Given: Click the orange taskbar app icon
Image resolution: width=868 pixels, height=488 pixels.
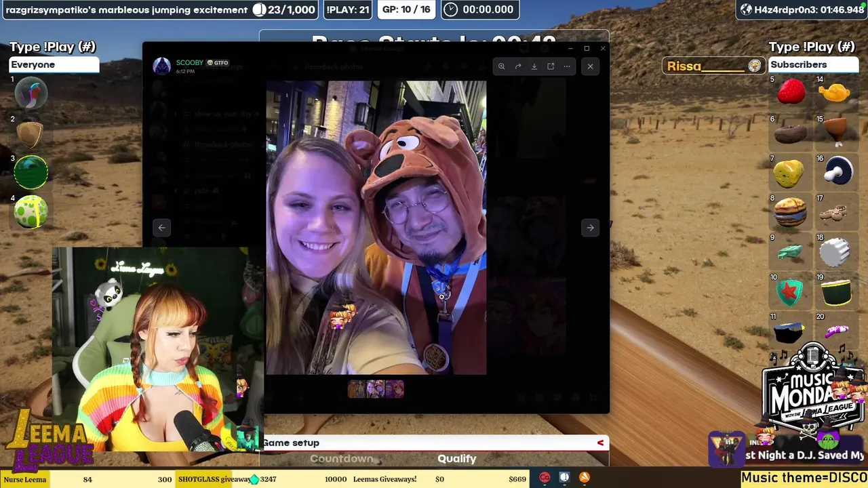Looking at the screenshot, I should (584, 478).
